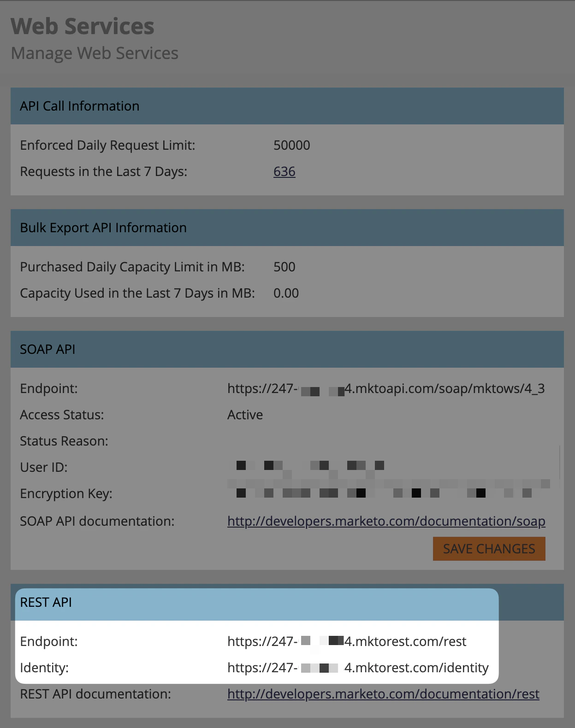Select the REST API Endpoint URL
The height and width of the screenshot is (728, 575).
click(x=347, y=641)
